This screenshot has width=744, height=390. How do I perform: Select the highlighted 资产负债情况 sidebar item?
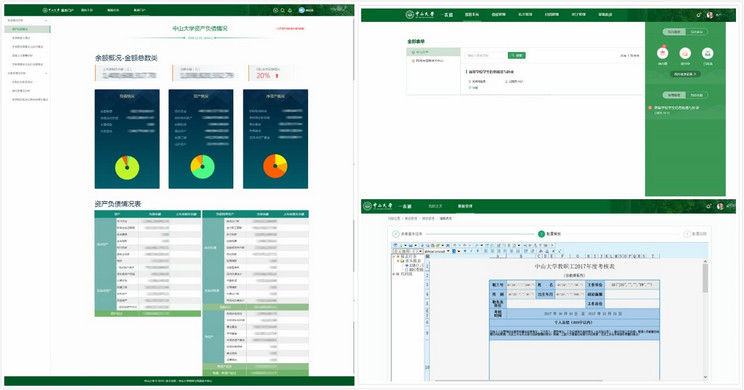click(x=28, y=29)
